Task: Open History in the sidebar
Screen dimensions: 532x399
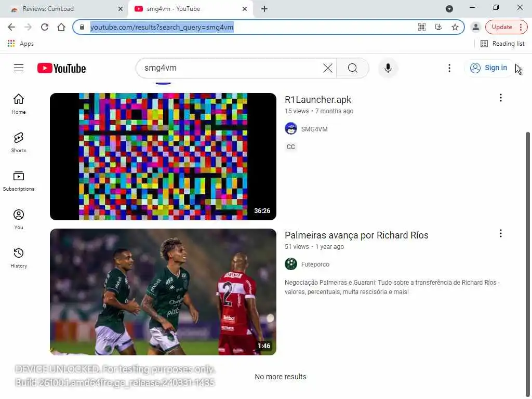Action: [x=19, y=258]
